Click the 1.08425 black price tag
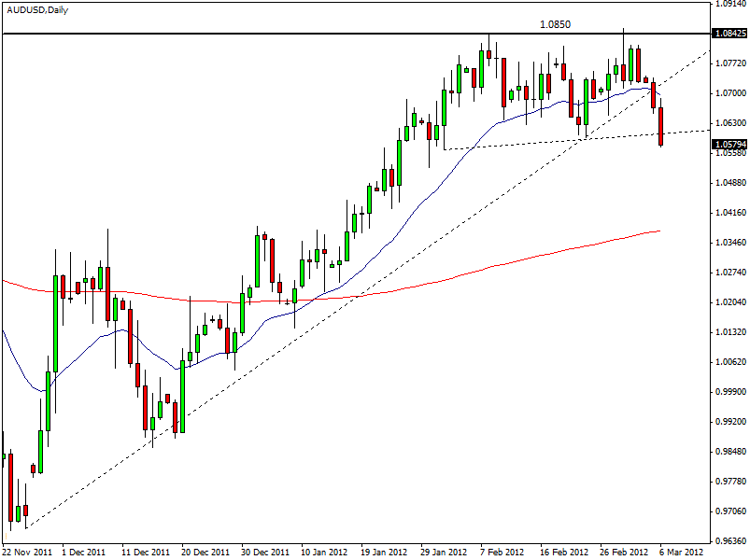750x560 pixels. pos(728,34)
